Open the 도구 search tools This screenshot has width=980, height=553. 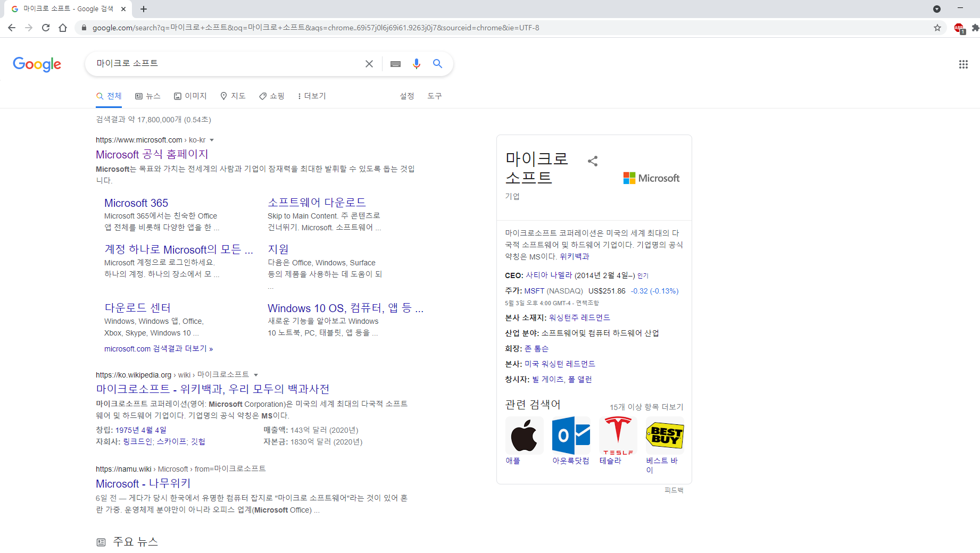pos(435,96)
